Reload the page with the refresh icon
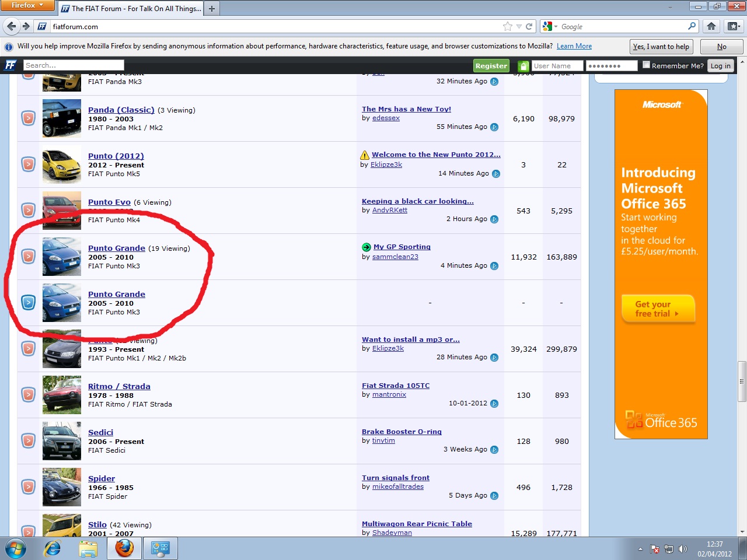Image resolution: width=747 pixels, height=560 pixels. (x=529, y=26)
